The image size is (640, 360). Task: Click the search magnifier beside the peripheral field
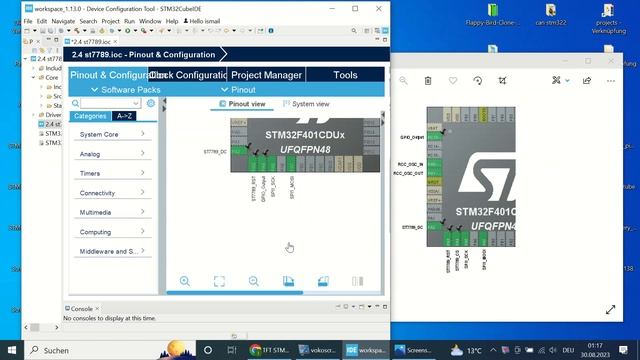75,103
